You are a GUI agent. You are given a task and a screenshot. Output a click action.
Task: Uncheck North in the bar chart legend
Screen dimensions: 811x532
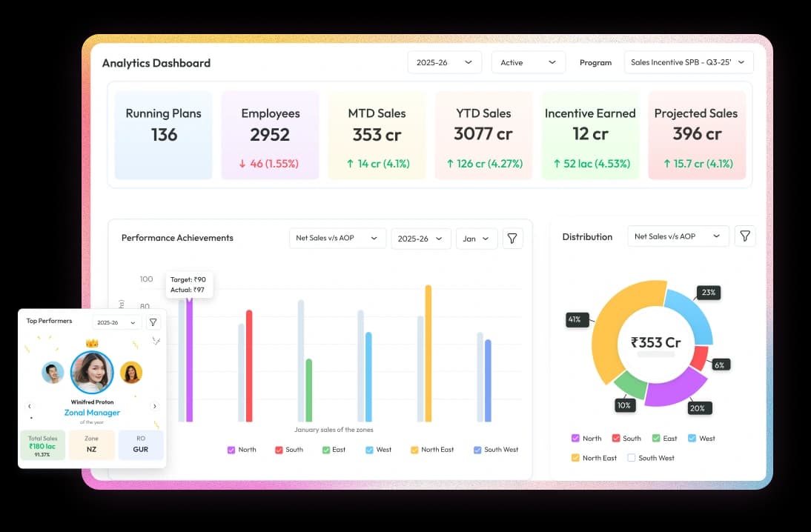(231, 450)
